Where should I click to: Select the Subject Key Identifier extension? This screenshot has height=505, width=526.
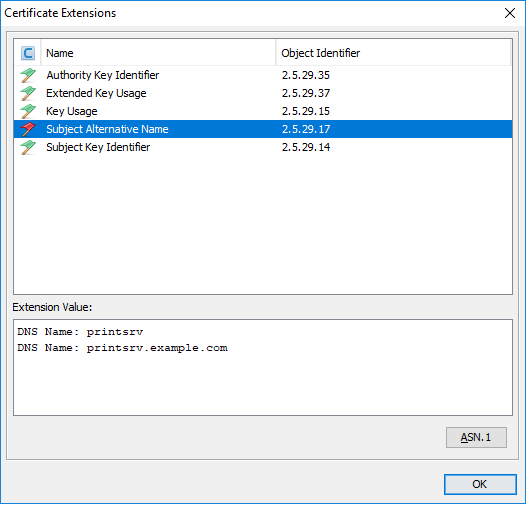(x=263, y=147)
